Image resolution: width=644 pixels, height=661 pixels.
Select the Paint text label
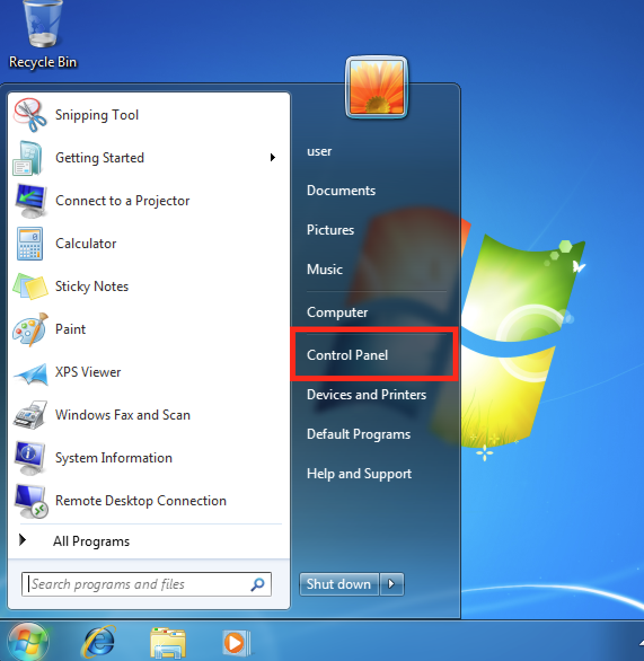click(x=70, y=329)
